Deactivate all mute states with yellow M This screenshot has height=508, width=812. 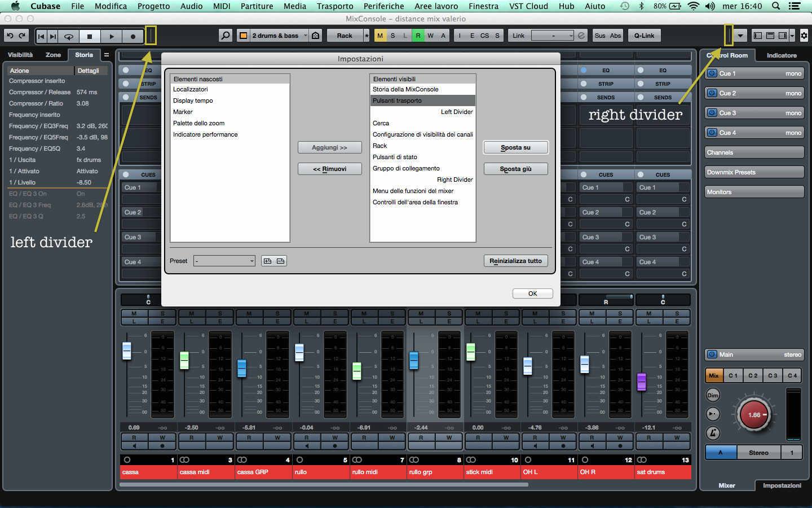pyautogui.click(x=380, y=36)
